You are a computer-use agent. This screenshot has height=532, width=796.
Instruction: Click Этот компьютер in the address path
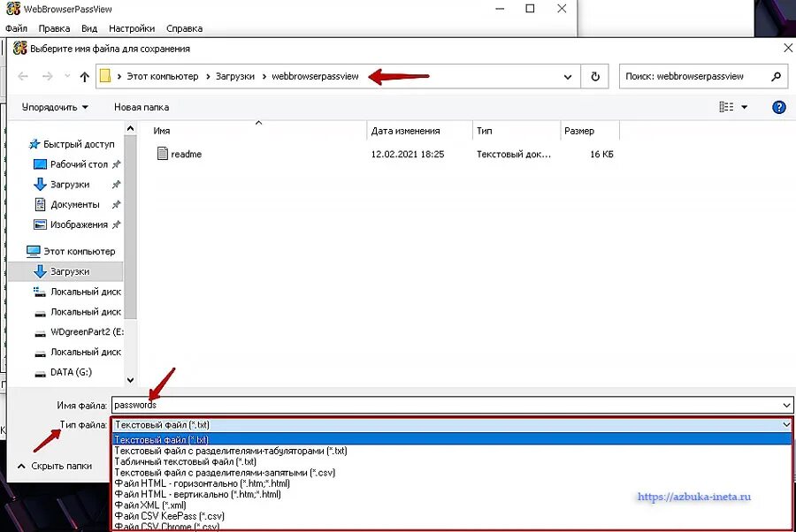tap(163, 77)
